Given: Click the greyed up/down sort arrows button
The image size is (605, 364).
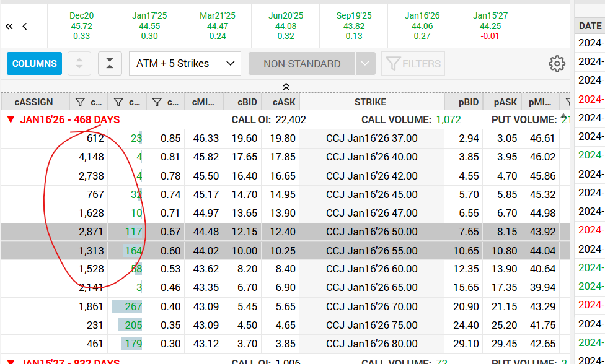Looking at the screenshot, I should pyautogui.click(x=79, y=64).
